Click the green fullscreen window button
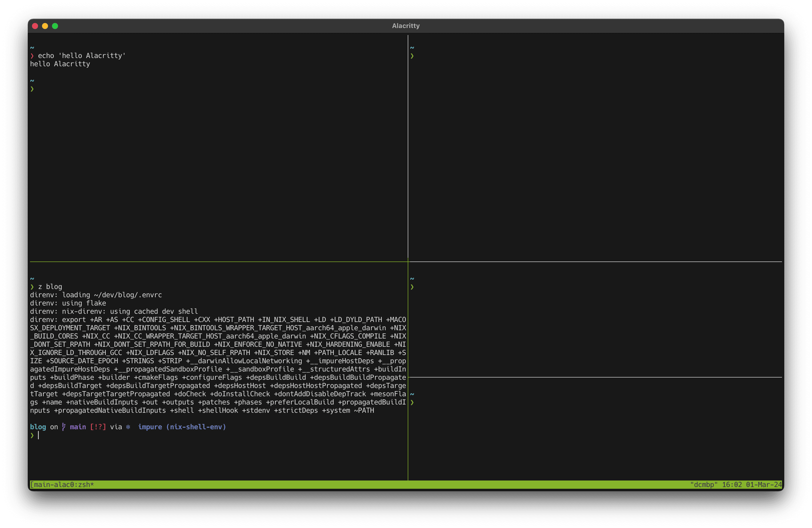Image resolution: width=812 pixels, height=528 pixels. (55, 26)
